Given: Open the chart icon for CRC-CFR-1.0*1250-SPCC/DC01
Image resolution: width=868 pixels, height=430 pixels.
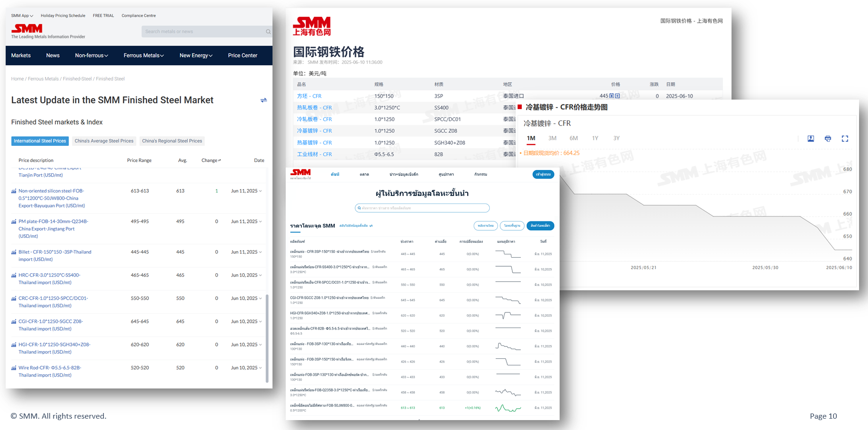Looking at the screenshot, I should pos(14,298).
